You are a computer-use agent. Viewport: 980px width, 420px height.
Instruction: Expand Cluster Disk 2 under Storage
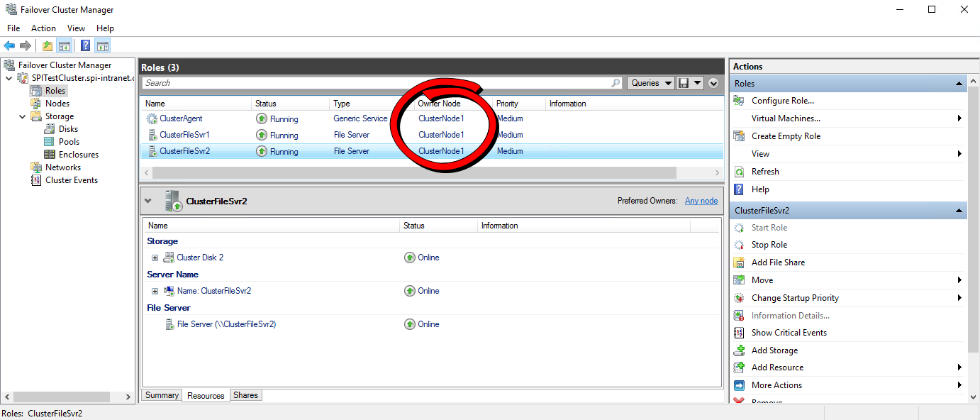pos(155,258)
